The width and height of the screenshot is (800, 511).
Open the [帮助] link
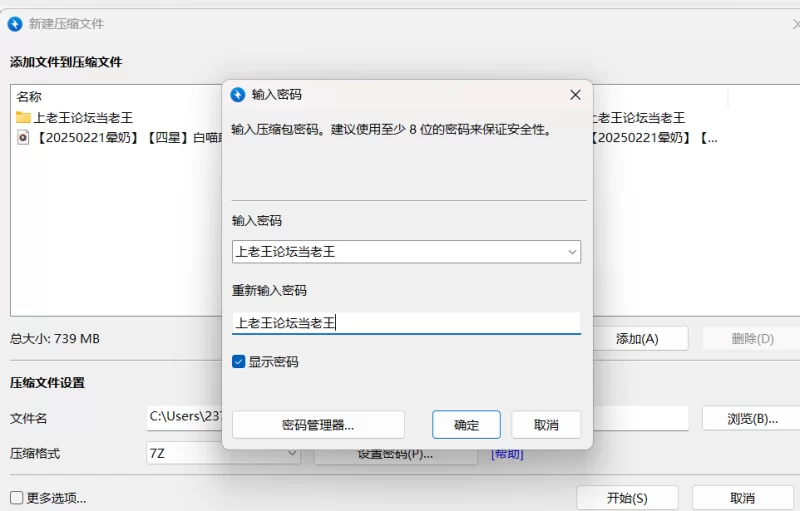tap(506, 455)
